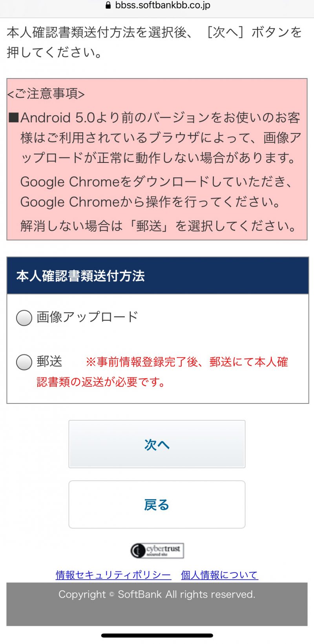Click the Cybertrust secured site seal
Viewport: 314px width, 644px height.
point(157,550)
